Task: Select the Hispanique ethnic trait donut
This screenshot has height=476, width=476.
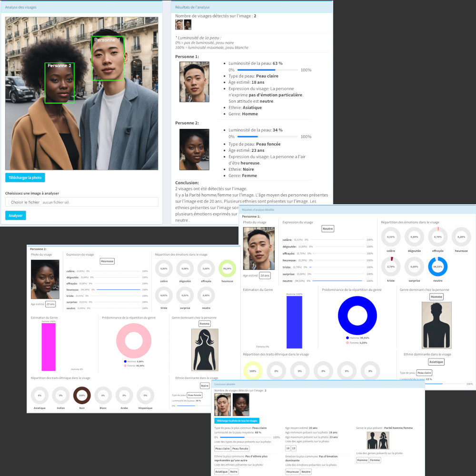Action: [145, 395]
